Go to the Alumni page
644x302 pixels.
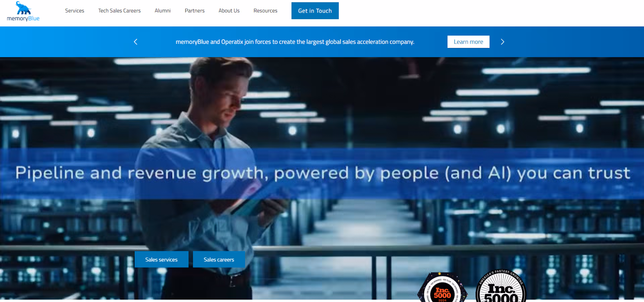163,11
